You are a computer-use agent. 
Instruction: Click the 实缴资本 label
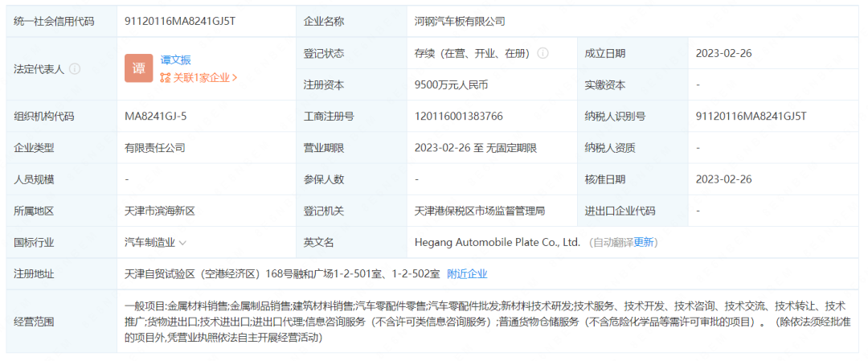pos(605,85)
